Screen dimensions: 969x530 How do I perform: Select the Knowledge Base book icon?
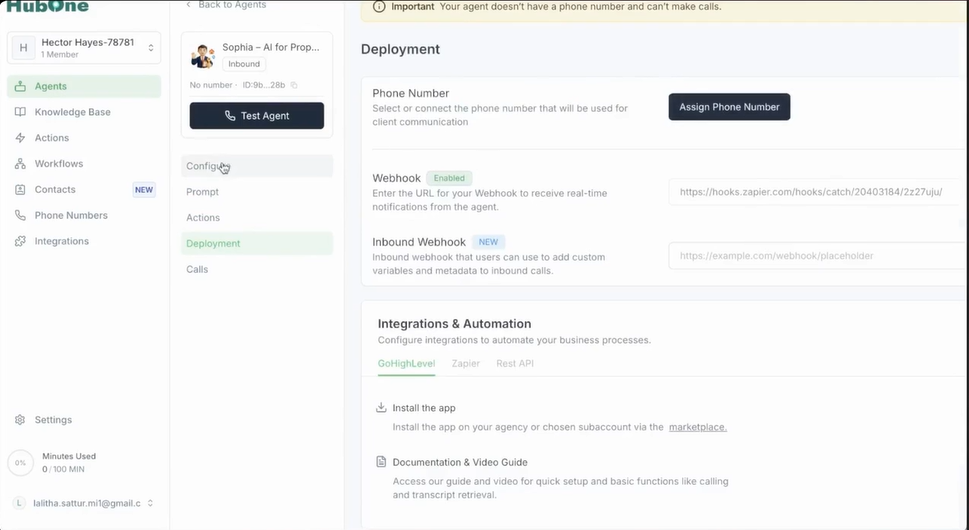coord(20,112)
